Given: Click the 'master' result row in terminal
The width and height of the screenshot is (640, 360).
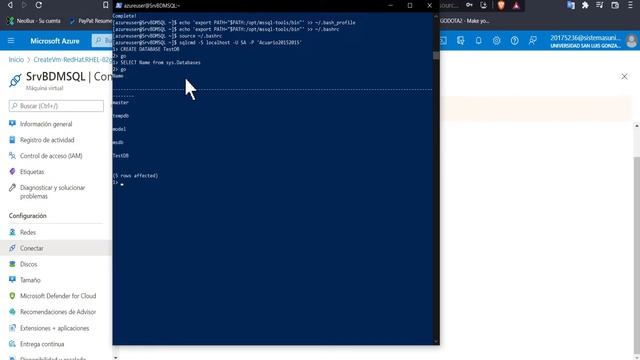Looking at the screenshot, I should pyautogui.click(x=121, y=102).
